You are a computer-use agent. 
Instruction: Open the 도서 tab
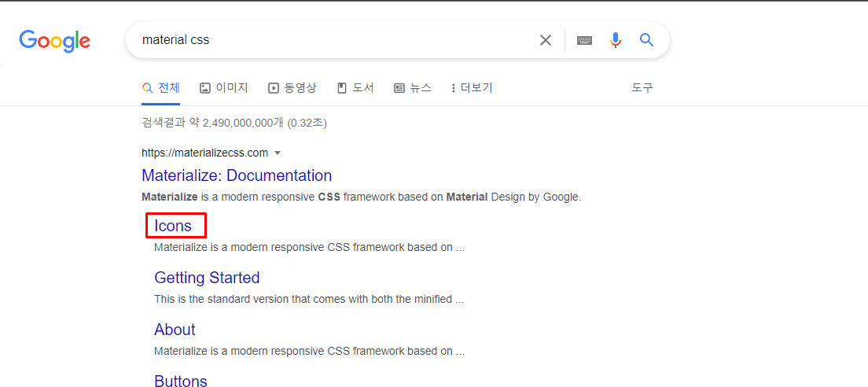click(356, 87)
